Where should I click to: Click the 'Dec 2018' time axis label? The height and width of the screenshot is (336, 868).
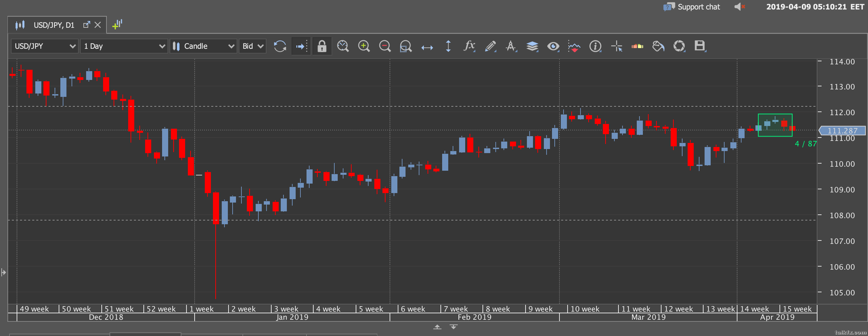pyautogui.click(x=106, y=317)
